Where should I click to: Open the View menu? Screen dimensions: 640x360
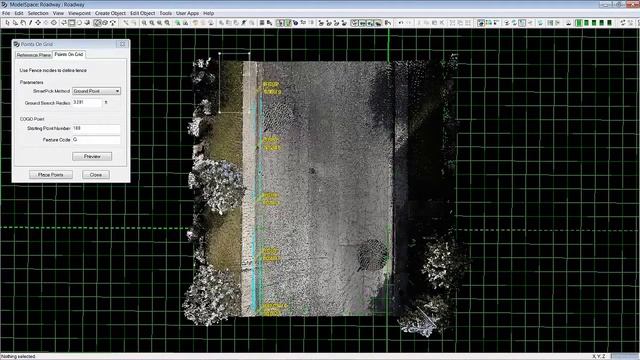58,13
